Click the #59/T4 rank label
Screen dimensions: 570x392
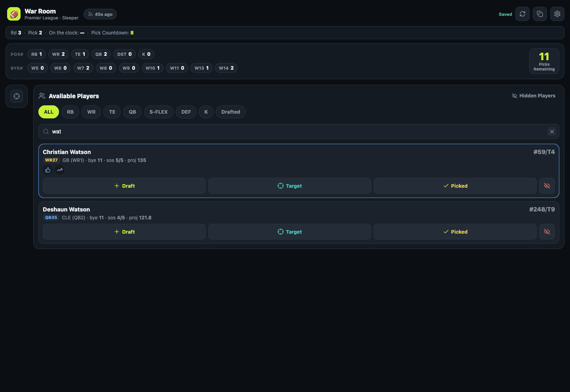[x=544, y=152]
